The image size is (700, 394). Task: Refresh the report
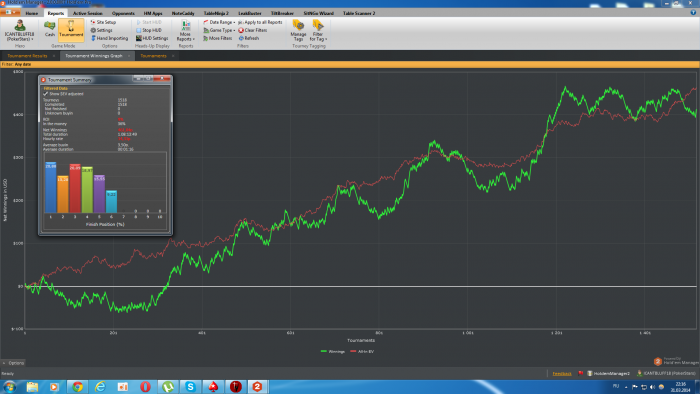point(249,38)
